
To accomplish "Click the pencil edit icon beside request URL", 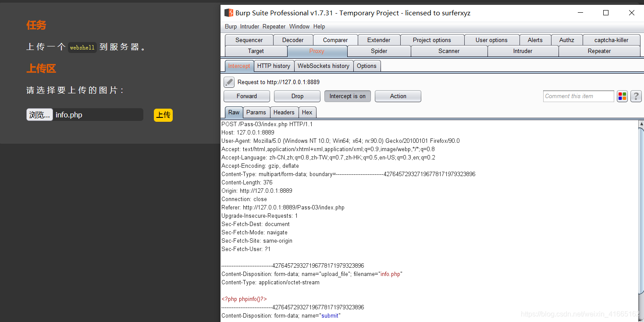I will (x=229, y=82).
